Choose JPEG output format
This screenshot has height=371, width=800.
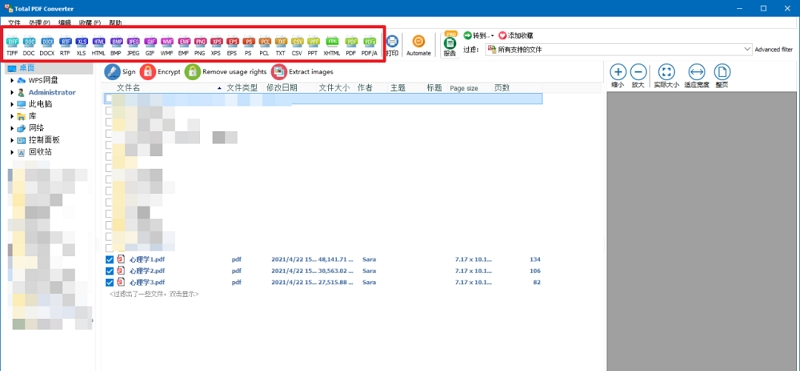click(133, 45)
